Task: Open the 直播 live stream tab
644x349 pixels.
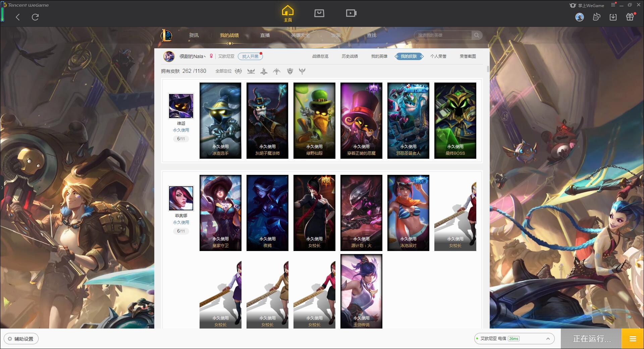Action: point(265,35)
